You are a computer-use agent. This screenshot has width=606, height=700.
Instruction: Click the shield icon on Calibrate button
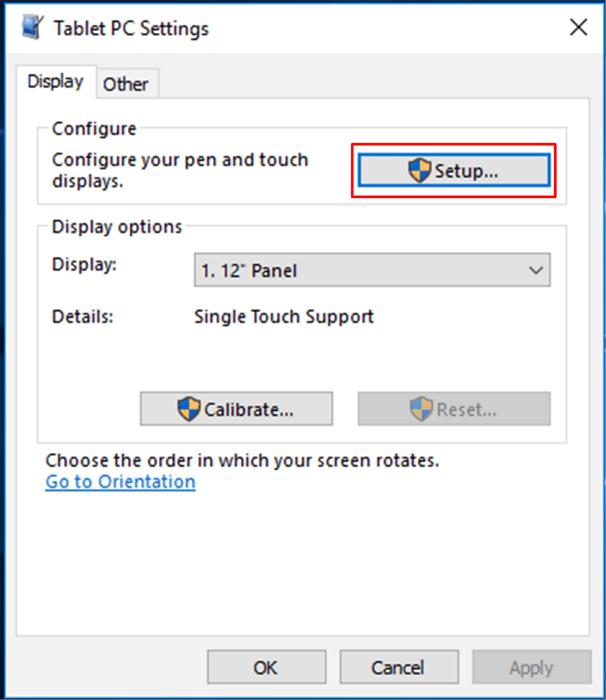(x=188, y=409)
